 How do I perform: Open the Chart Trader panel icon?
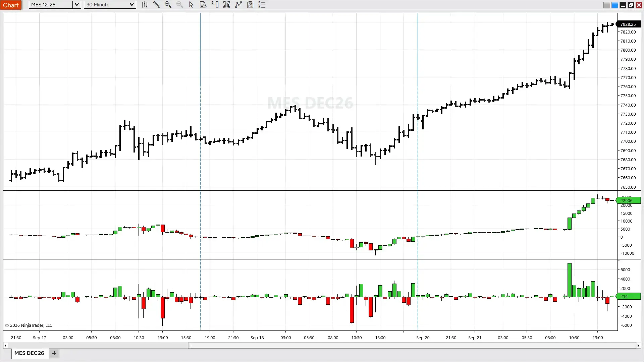pos(215,5)
